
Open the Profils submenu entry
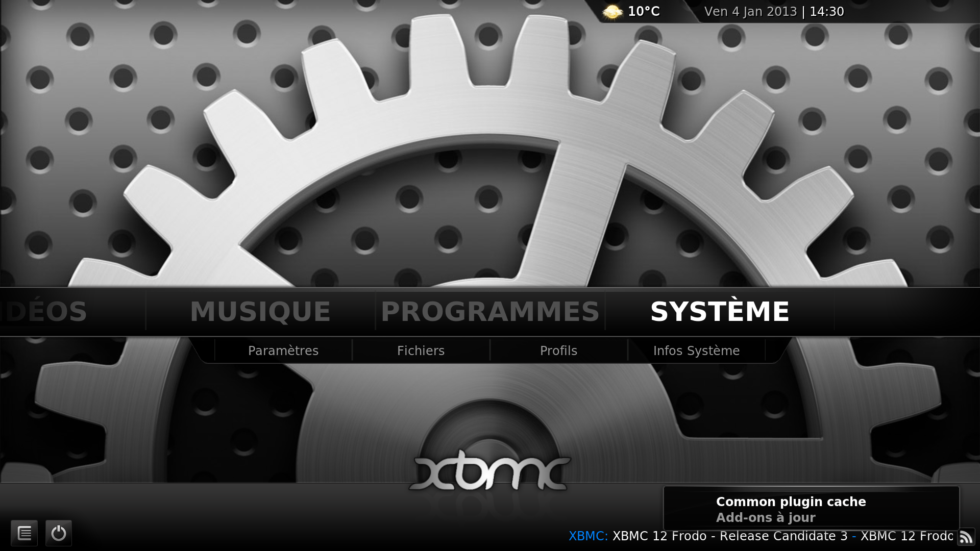[x=558, y=350]
